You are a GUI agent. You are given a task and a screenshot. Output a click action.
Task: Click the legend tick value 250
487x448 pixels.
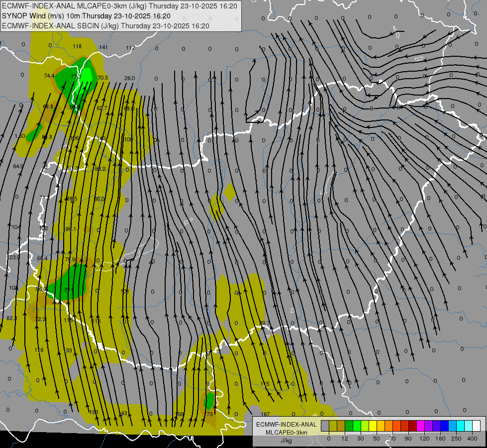pyautogui.click(x=456, y=439)
